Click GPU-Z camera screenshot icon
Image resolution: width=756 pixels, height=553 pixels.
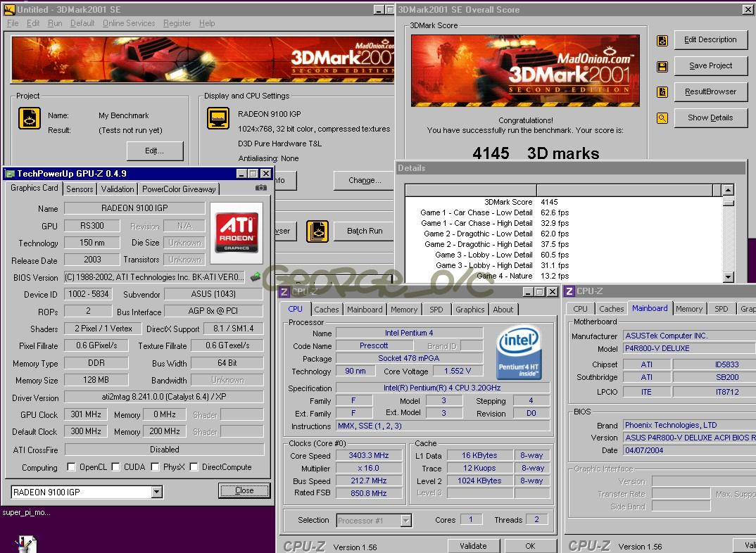pyautogui.click(x=261, y=188)
